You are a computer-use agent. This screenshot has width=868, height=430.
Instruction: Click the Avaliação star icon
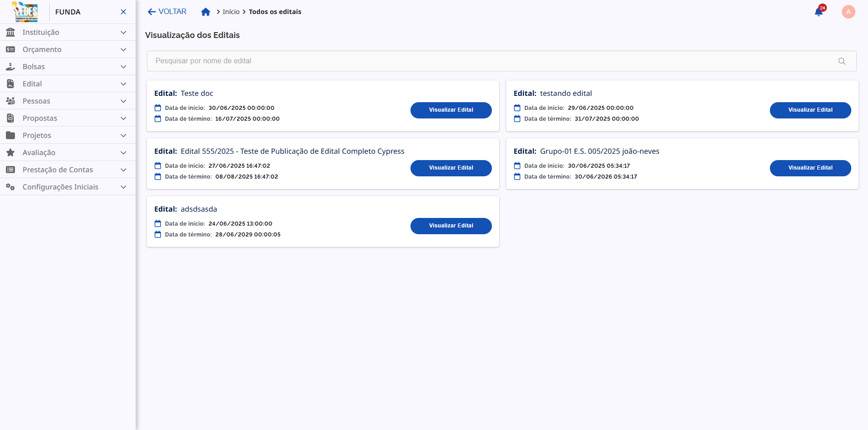(x=10, y=152)
